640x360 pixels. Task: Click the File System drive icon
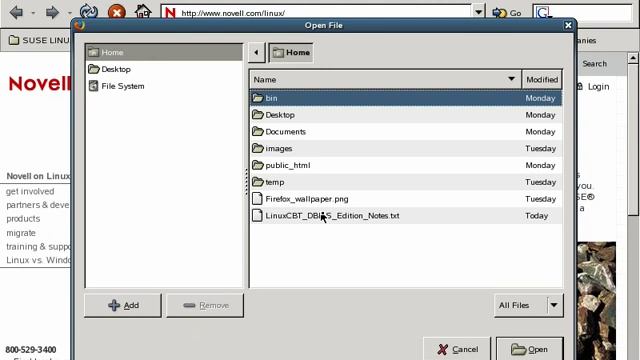93,86
